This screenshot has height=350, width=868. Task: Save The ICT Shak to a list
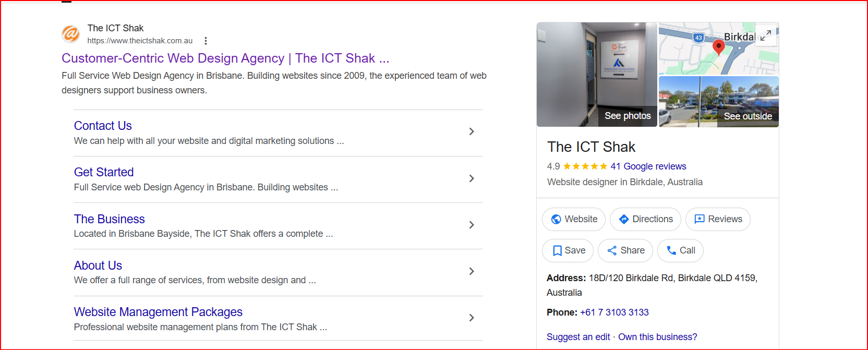tap(568, 250)
